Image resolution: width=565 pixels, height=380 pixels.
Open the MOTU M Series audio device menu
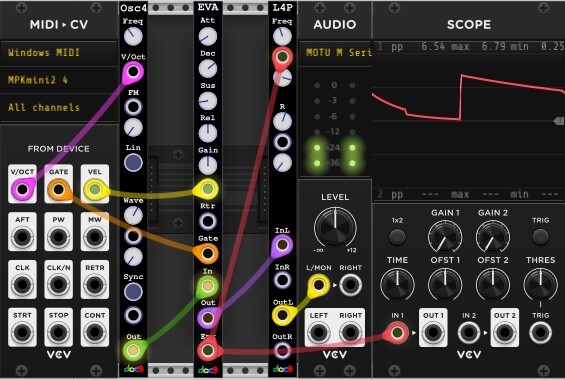[x=335, y=53]
